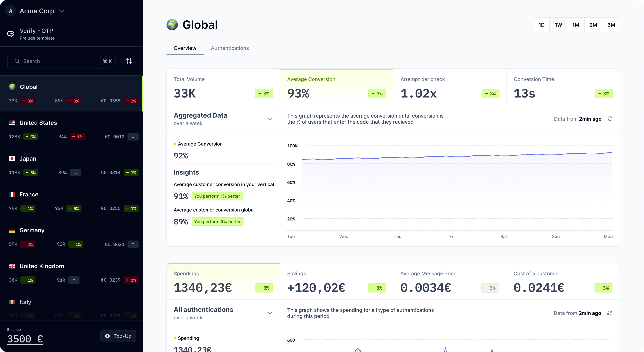The height and width of the screenshot is (352, 644).
Task: Select the 1D time range
Action: 542,25
